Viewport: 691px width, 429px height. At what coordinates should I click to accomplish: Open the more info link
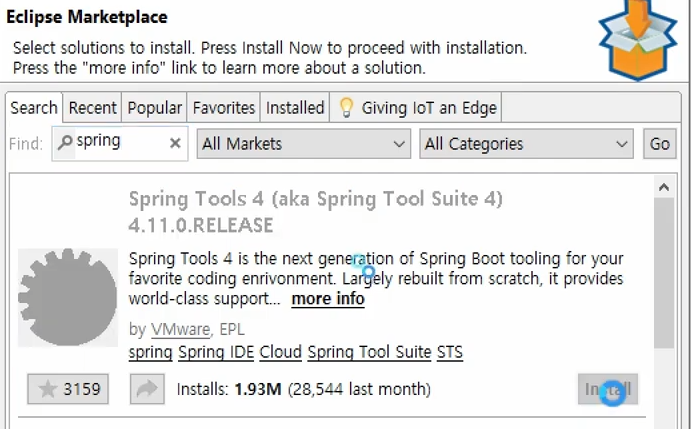click(328, 299)
